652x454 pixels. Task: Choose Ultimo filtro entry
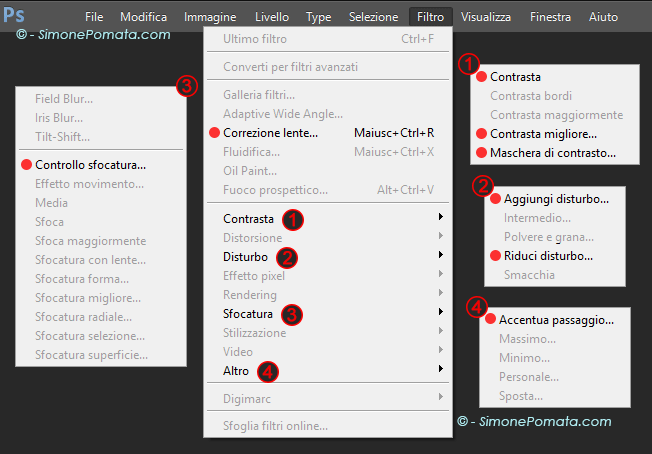tap(328, 39)
